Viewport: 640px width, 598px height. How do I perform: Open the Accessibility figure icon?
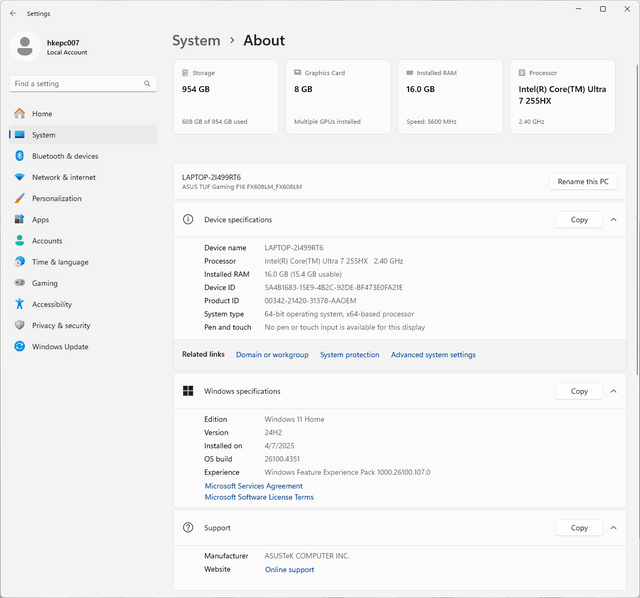(x=20, y=304)
